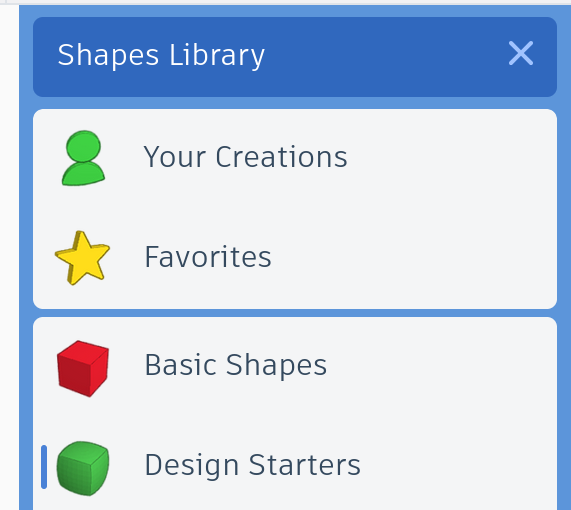Click the light blue divider between both cards
The width and height of the screenshot is (571, 510).
[x=295, y=313]
